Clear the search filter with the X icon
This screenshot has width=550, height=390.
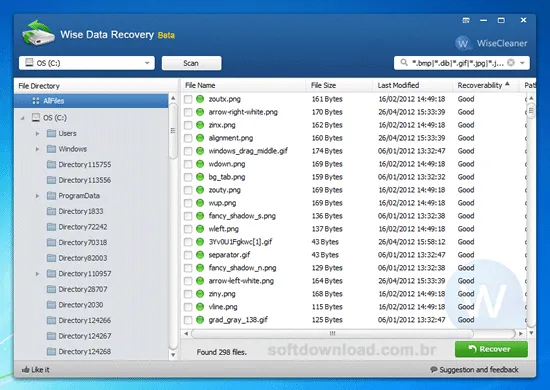click(511, 63)
